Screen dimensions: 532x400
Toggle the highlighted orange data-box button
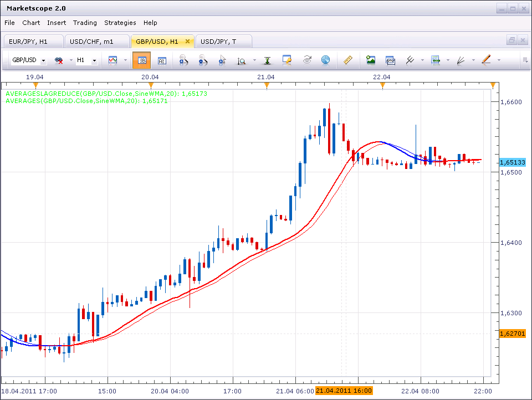coord(141,60)
